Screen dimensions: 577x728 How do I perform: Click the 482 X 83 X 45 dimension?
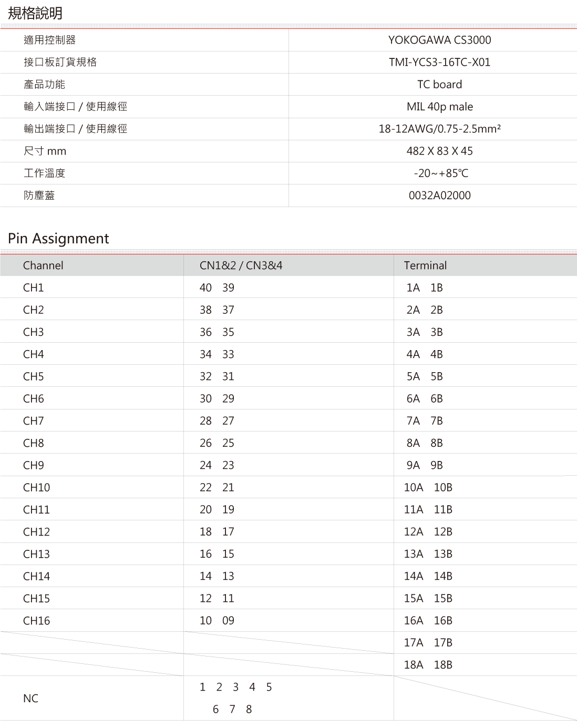439,151
